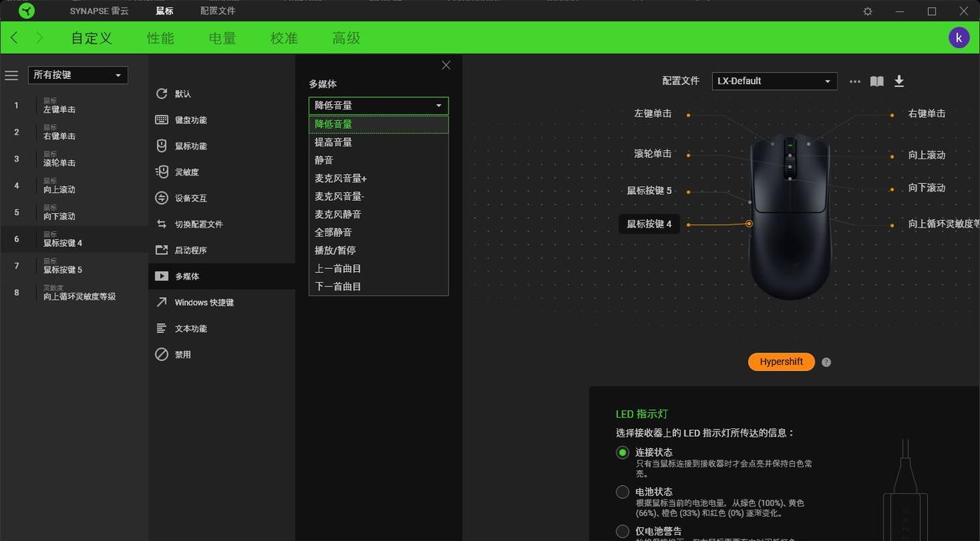Viewport: 980px width, 541px height.
Task: Select row 7 鼠标按键 5 in button list
Action: (74, 266)
